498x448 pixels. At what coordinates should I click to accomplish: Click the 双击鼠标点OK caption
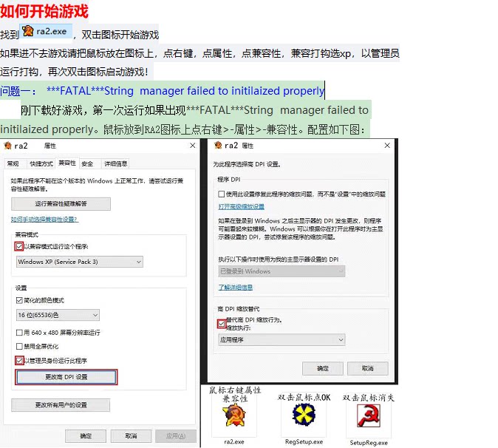(304, 398)
